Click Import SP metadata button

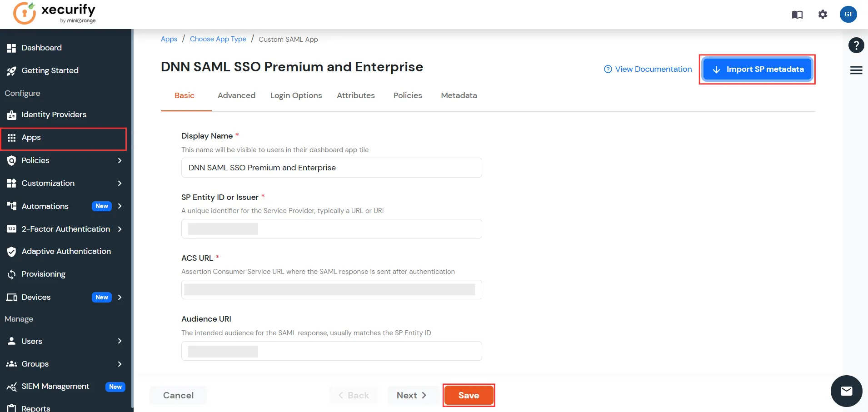[x=758, y=69]
